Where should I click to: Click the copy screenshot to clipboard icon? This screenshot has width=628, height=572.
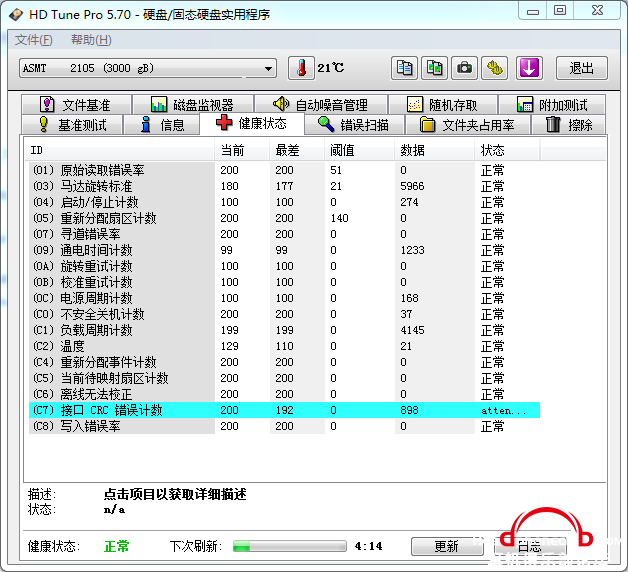pos(435,68)
